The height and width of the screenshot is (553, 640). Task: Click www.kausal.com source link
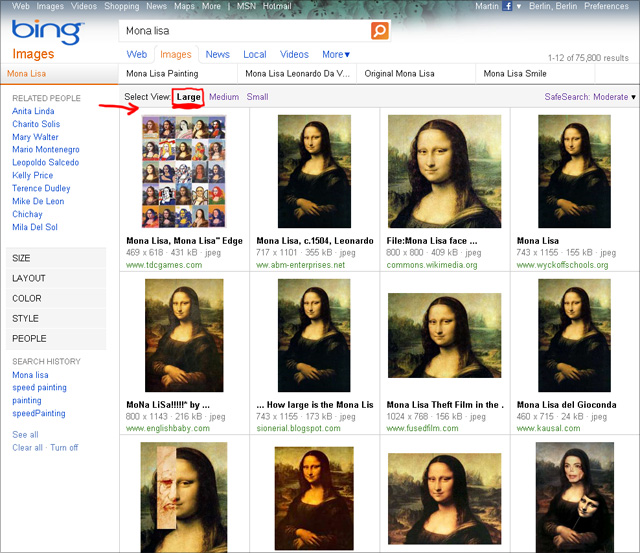coord(548,428)
